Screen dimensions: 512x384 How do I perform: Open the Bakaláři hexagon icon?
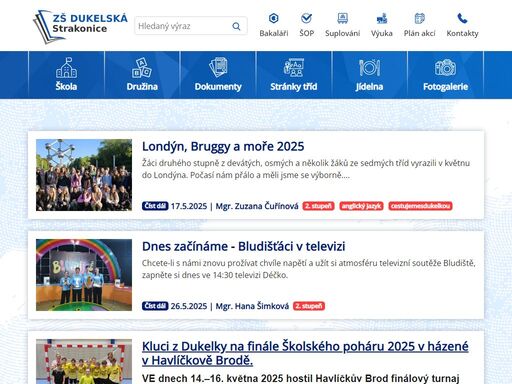click(274, 18)
